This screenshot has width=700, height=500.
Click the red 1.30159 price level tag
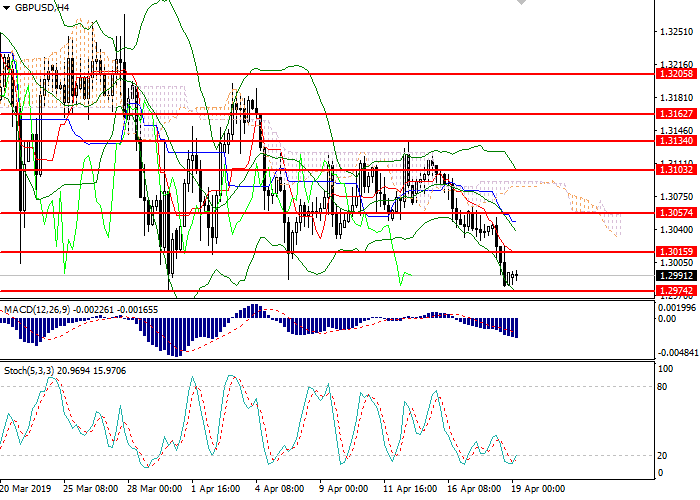pyautogui.click(x=676, y=251)
